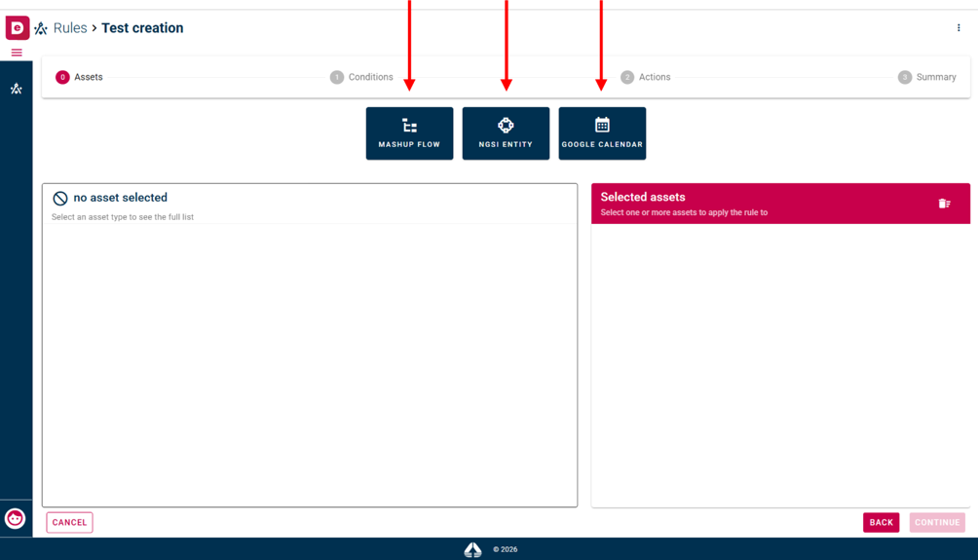Go to the Actions step
978x560 pixels.
click(646, 77)
